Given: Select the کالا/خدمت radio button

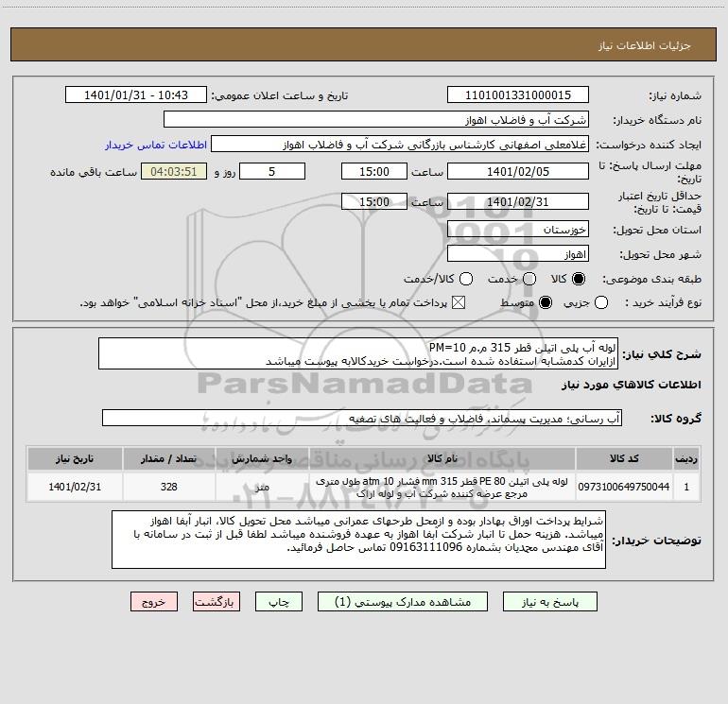Looking at the screenshot, I should coord(466,279).
